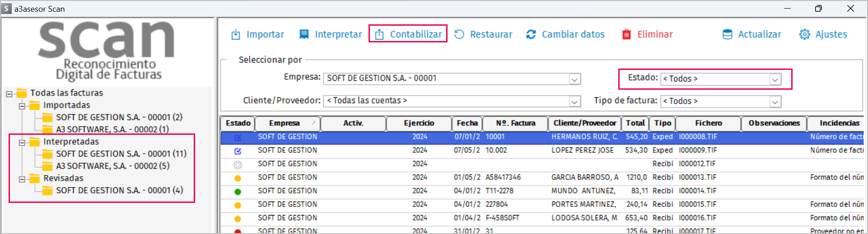
Task: Click the a3asesor Scan title bar app icon
Action: point(6,9)
